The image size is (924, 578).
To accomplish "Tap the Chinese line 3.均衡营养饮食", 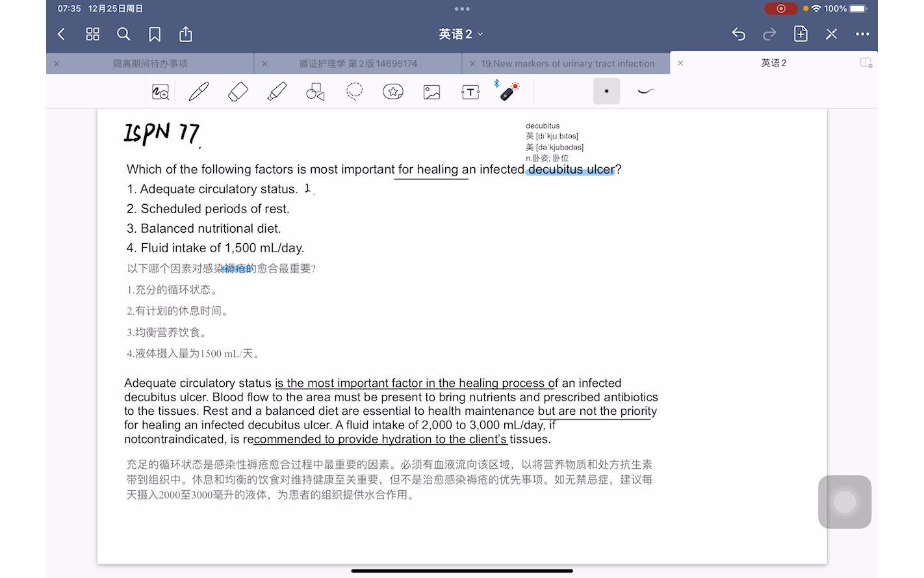I will (x=167, y=333).
